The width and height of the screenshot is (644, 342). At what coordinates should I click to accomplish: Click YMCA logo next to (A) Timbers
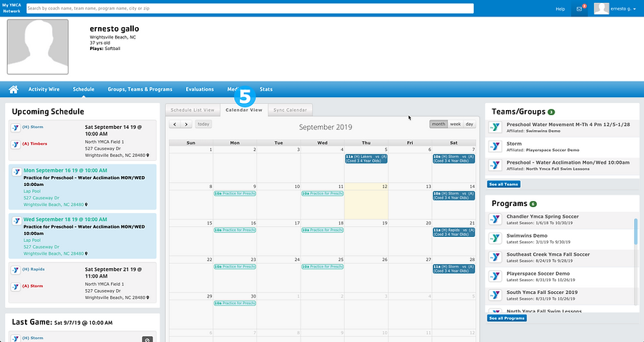point(16,145)
